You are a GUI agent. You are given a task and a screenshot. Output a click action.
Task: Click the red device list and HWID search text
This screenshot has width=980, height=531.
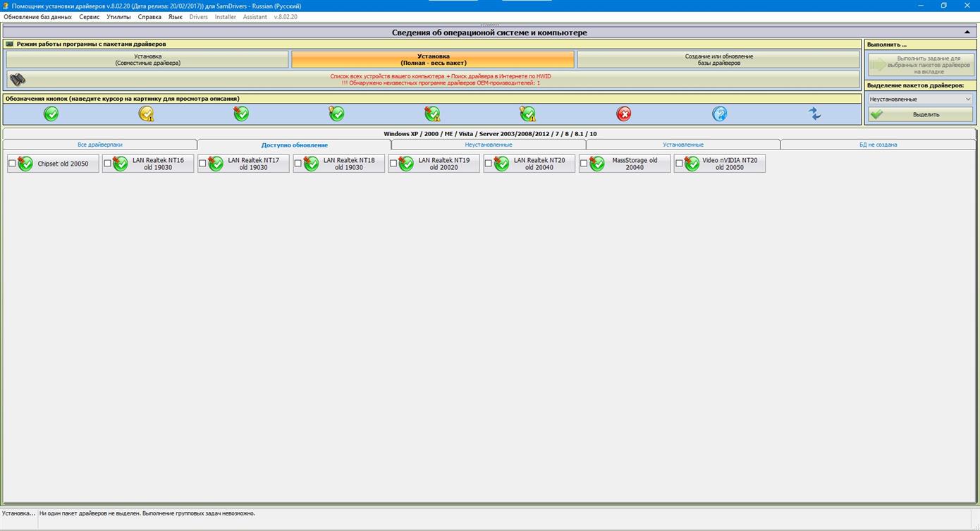pyautogui.click(x=441, y=80)
